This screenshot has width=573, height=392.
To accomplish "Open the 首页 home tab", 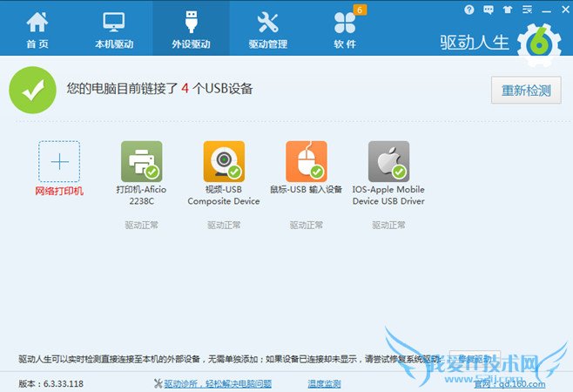I will [37, 30].
